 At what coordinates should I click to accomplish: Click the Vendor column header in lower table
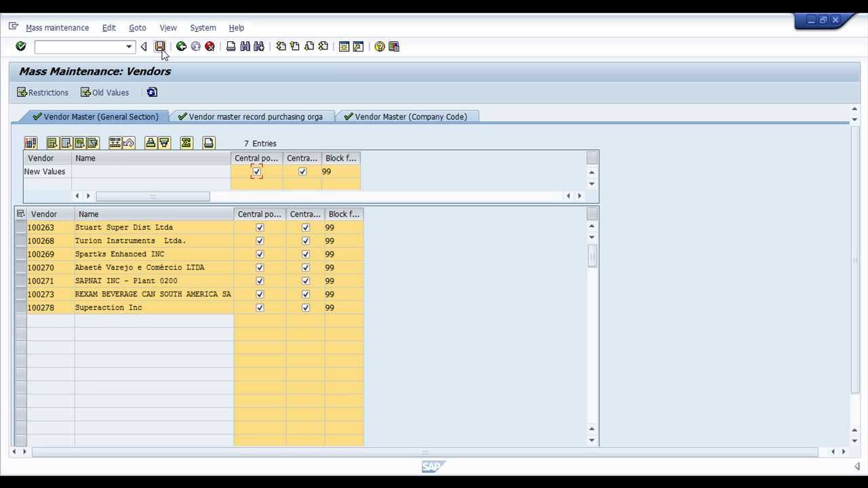51,214
